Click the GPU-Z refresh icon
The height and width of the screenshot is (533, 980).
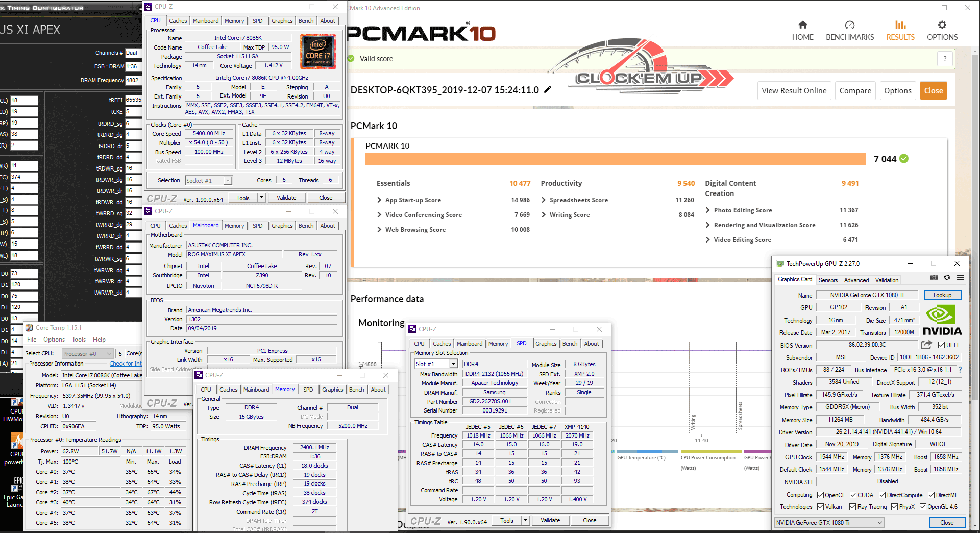click(947, 278)
